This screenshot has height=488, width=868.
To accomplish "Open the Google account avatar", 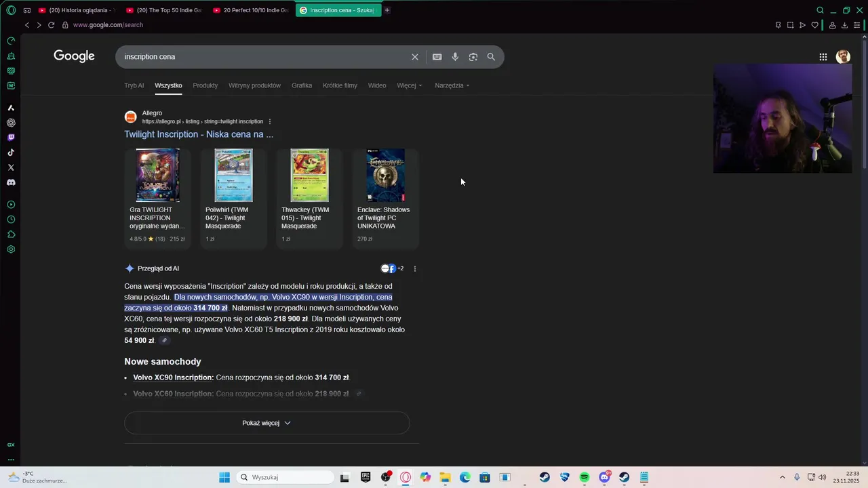I will tap(843, 57).
